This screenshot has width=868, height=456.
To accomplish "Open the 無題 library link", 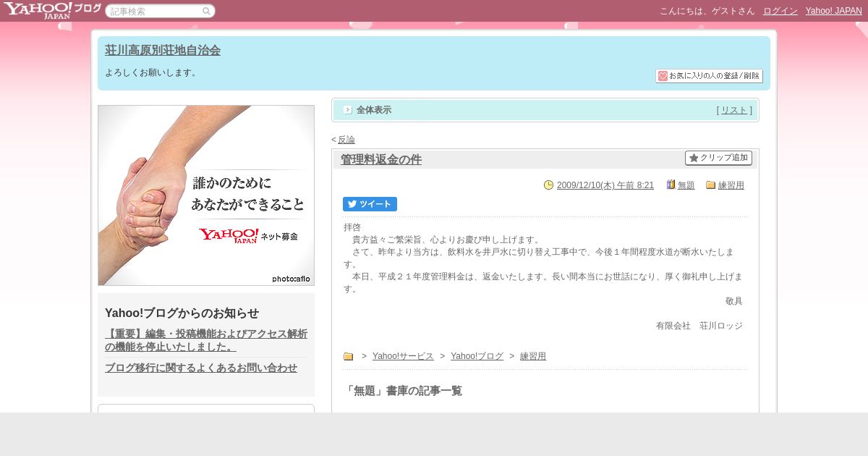I will [686, 185].
